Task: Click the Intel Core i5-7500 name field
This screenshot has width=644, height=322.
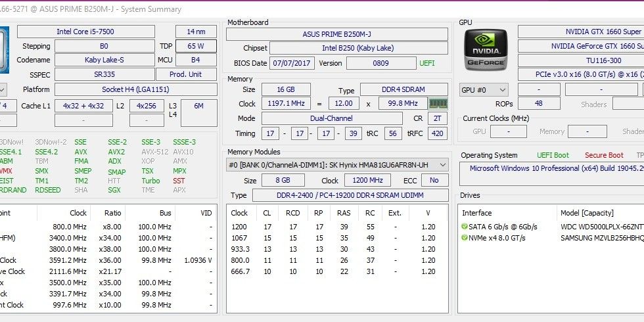Action: tap(85, 32)
